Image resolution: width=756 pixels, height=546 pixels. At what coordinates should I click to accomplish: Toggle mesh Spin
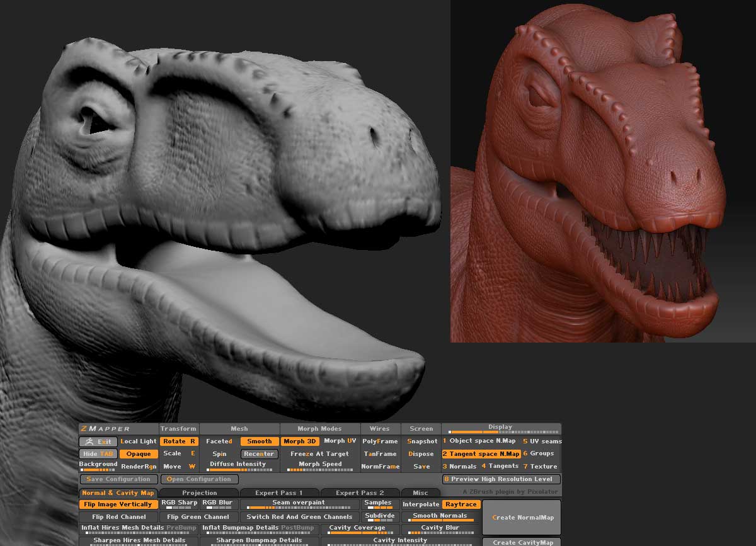click(x=219, y=453)
